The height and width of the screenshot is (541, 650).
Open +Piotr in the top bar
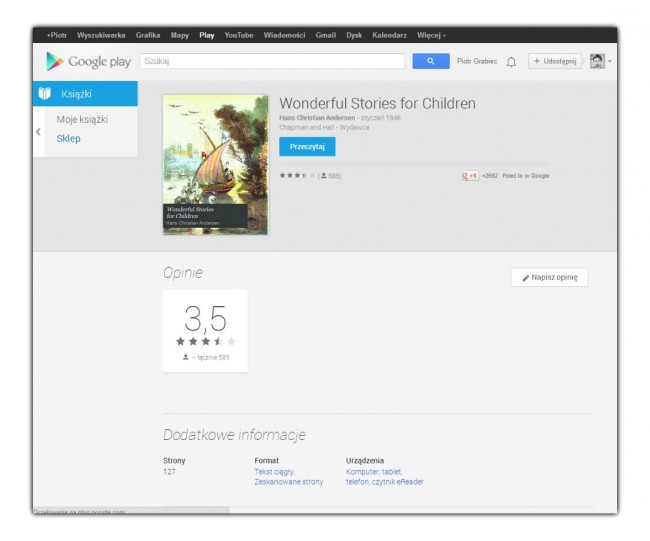56,35
